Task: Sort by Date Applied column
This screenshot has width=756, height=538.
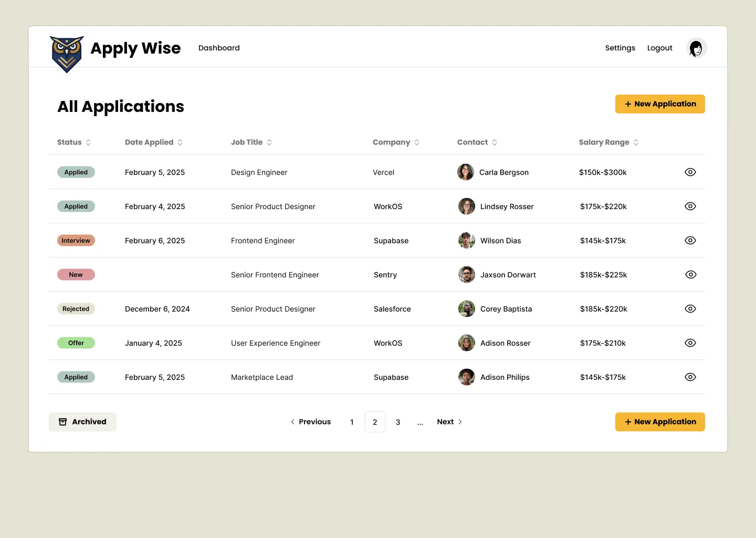Action: [x=154, y=142]
